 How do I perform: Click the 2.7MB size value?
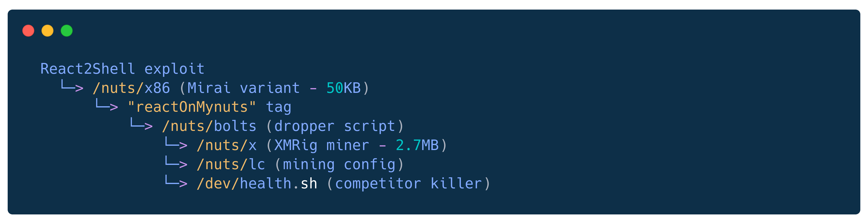pos(417,145)
